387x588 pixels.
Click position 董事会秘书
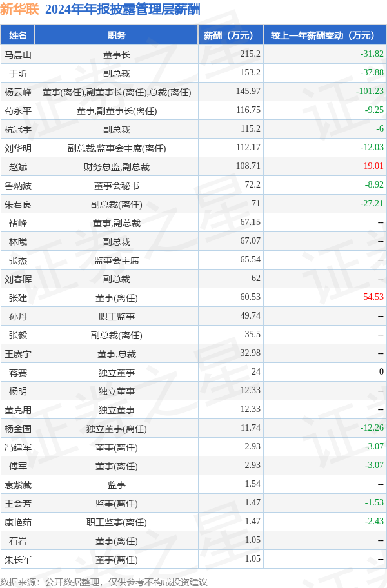(117, 186)
